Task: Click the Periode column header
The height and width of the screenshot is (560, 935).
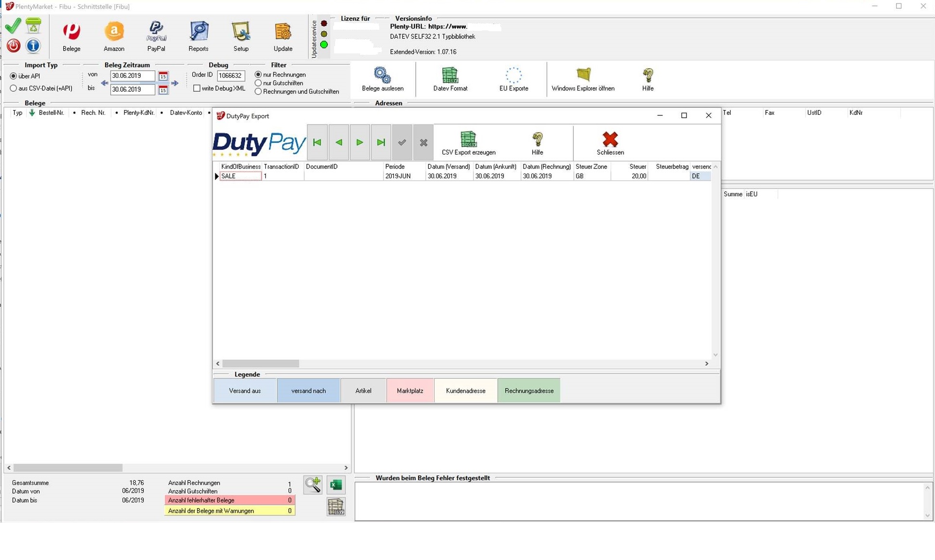Action: (404, 167)
